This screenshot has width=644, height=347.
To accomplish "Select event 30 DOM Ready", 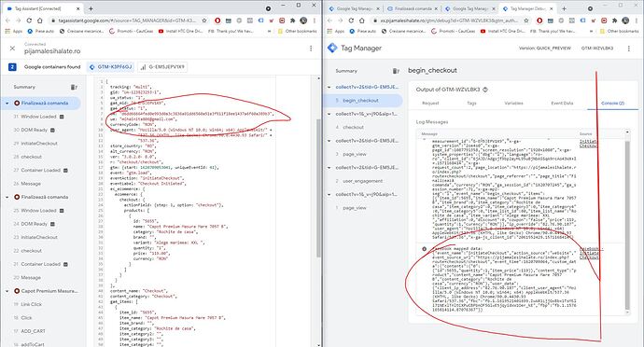I will pyautogui.click(x=35, y=131).
